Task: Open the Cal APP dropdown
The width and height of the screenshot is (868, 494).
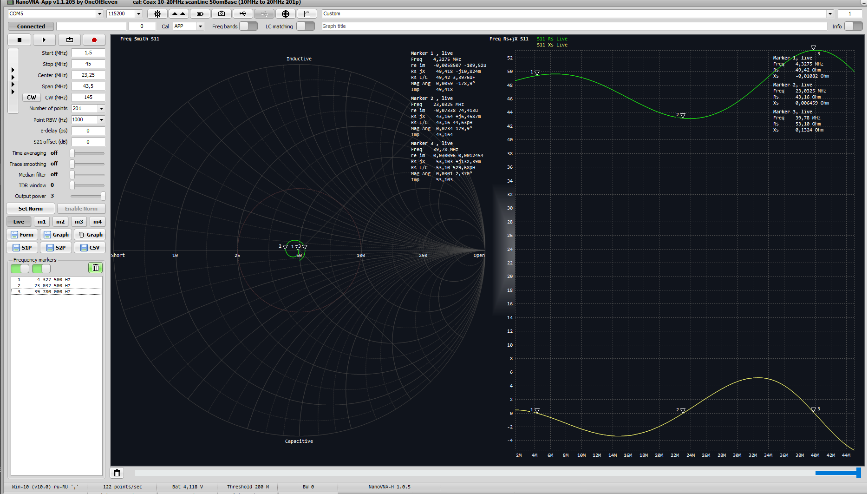Action: point(200,26)
